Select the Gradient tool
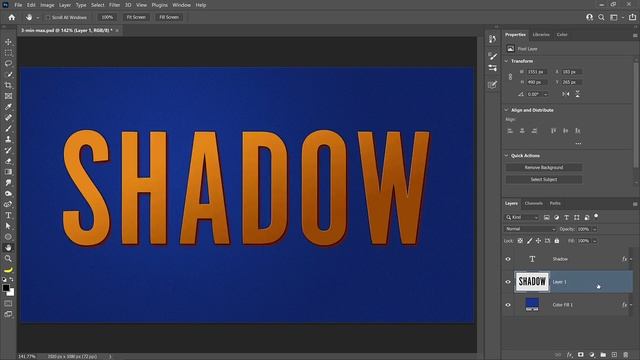This screenshot has width=640, height=360. 8,172
